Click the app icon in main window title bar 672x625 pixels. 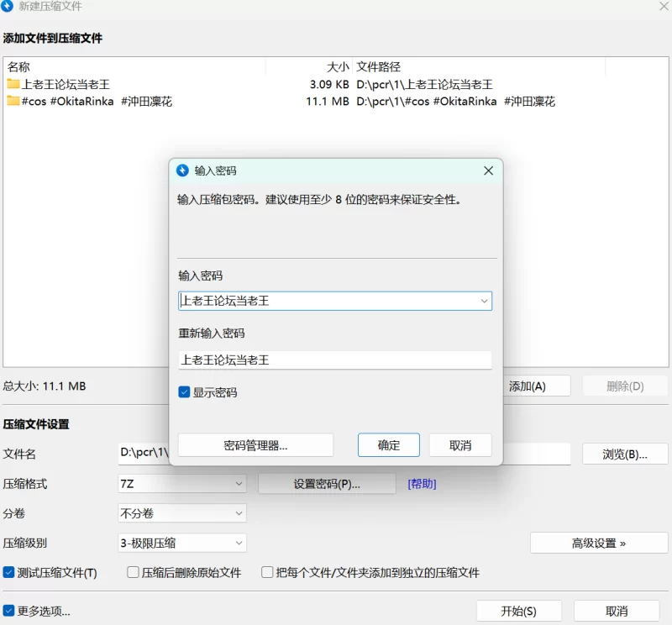click(x=8, y=7)
